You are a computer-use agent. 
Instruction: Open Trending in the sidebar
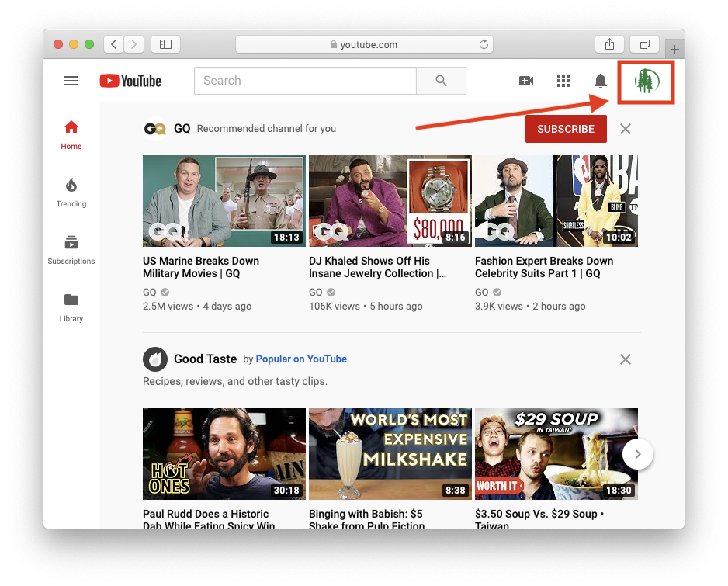coord(71,192)
